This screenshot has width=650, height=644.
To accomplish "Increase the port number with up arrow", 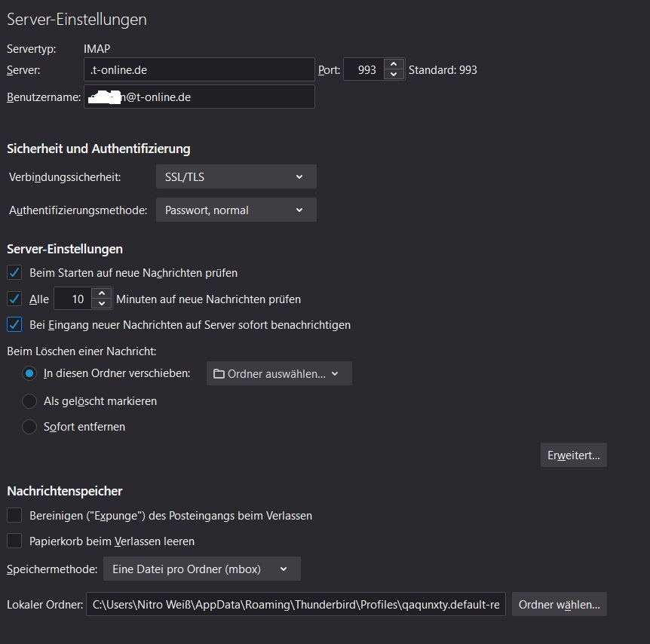I will click(x=393, y=65).
